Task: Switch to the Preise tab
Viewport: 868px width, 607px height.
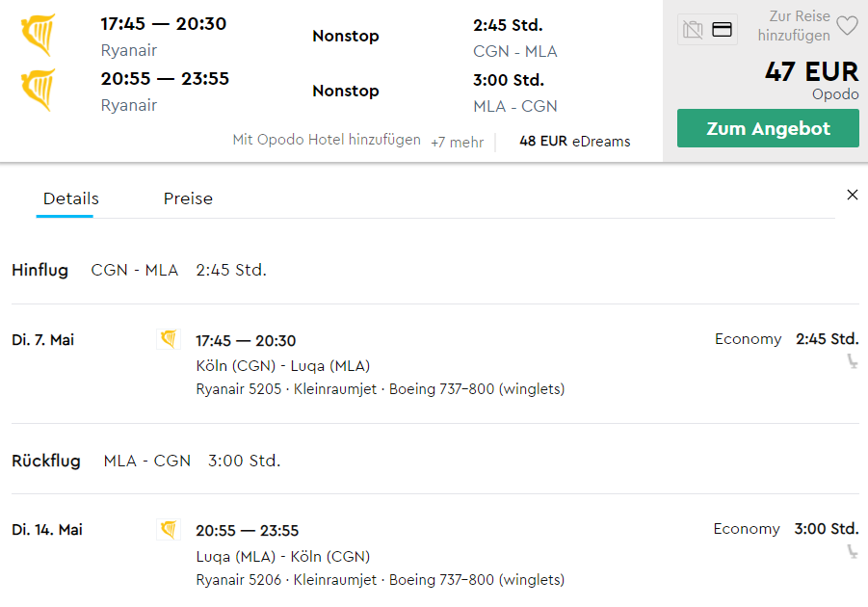Action: click(187, 198)
